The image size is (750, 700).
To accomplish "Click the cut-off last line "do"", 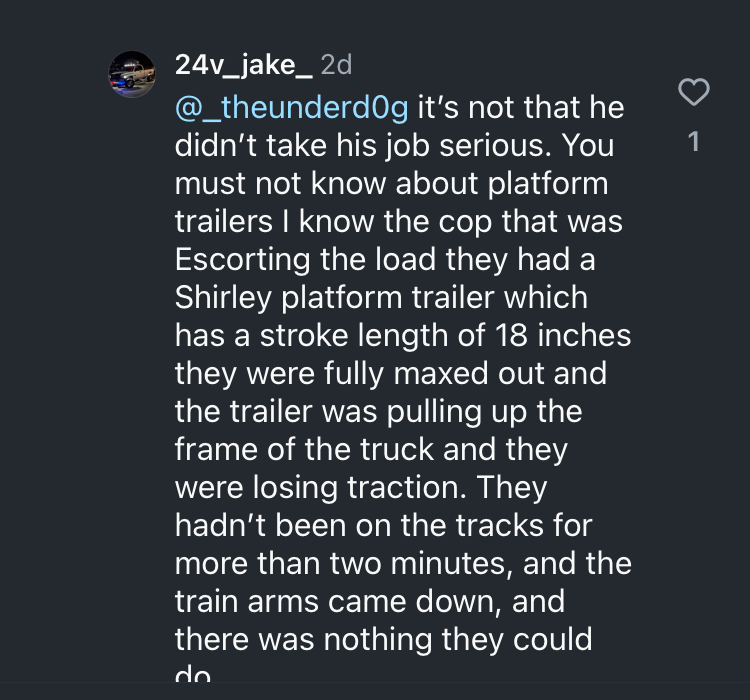I will pos(192,674).
